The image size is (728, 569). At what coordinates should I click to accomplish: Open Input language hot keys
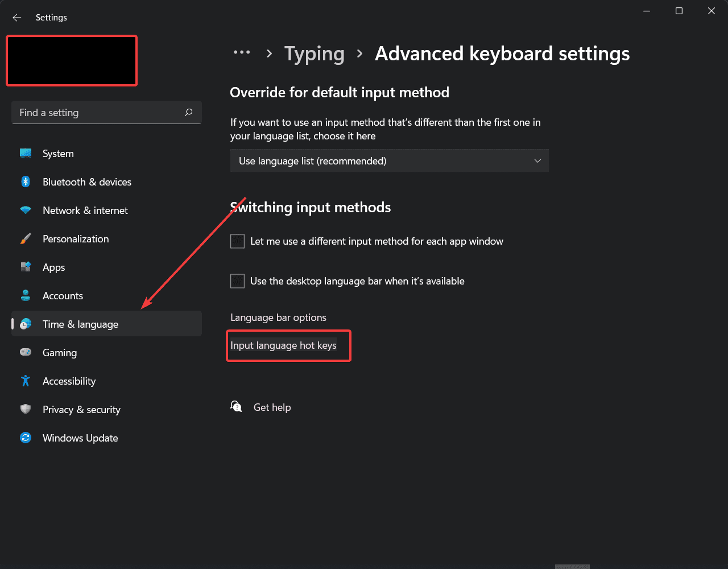coord(283,345)
